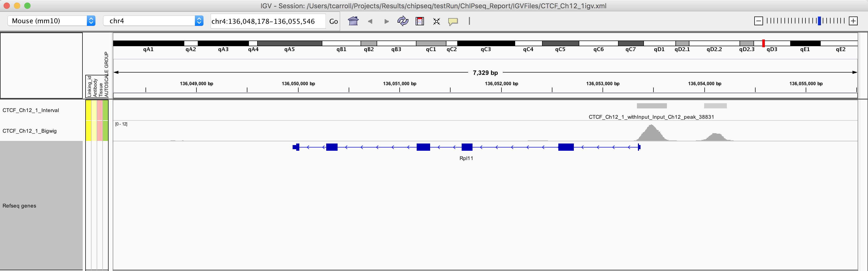This screenshot has width=868, height=271.
Task: Click the yellow attribute cell of Interval track
Action: [x=88, y=110]
